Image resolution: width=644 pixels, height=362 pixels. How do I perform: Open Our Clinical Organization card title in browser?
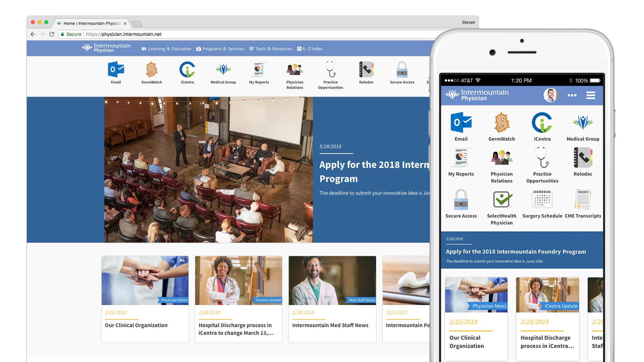(x=136, y=325)
